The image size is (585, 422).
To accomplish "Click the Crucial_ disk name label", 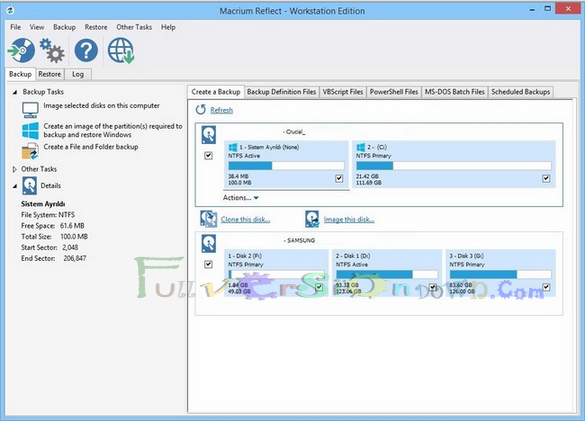I will (294, 132).
